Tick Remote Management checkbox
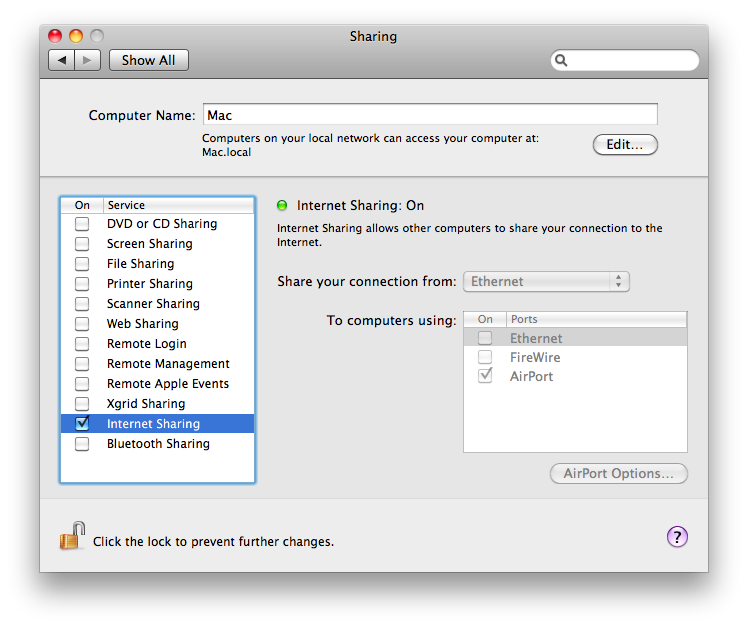Viewport: 748px width, 627px height. click(82, 364)
